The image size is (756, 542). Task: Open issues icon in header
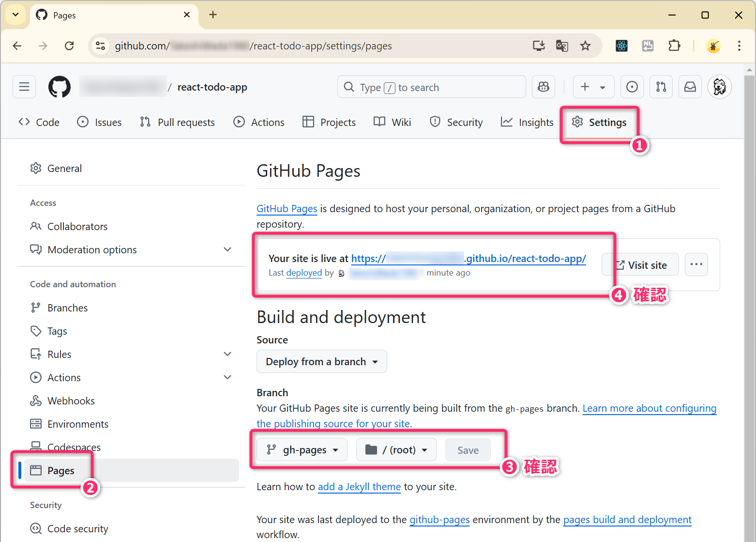pos(632,87)
